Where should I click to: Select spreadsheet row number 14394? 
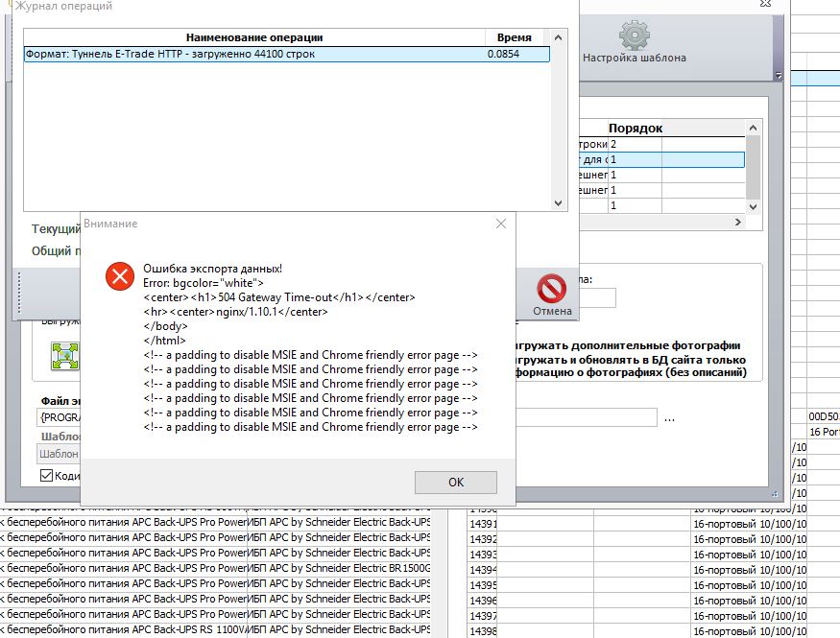point(483,570)
